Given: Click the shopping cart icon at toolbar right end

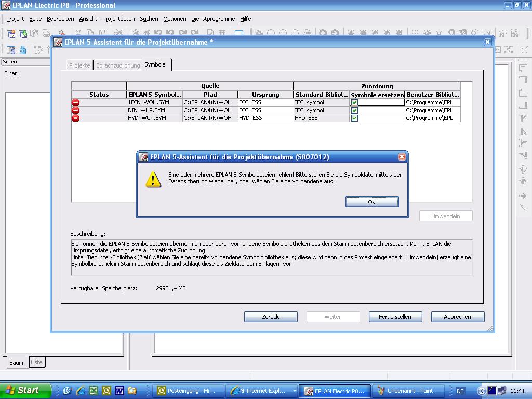Looking at the screenshot, I should (525, 49).
